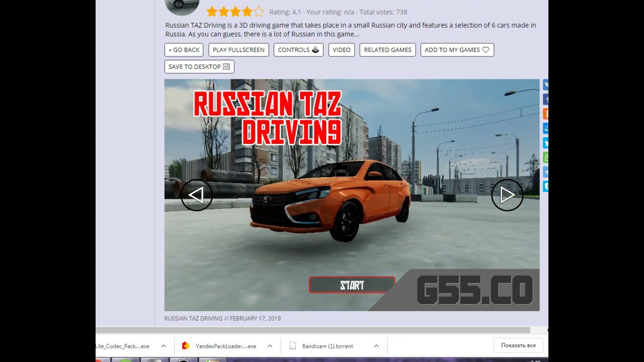Viewport: 644px width, 362px height.
Task: Expand YandexPackLoader download options chevron
Action: (270, 346)
